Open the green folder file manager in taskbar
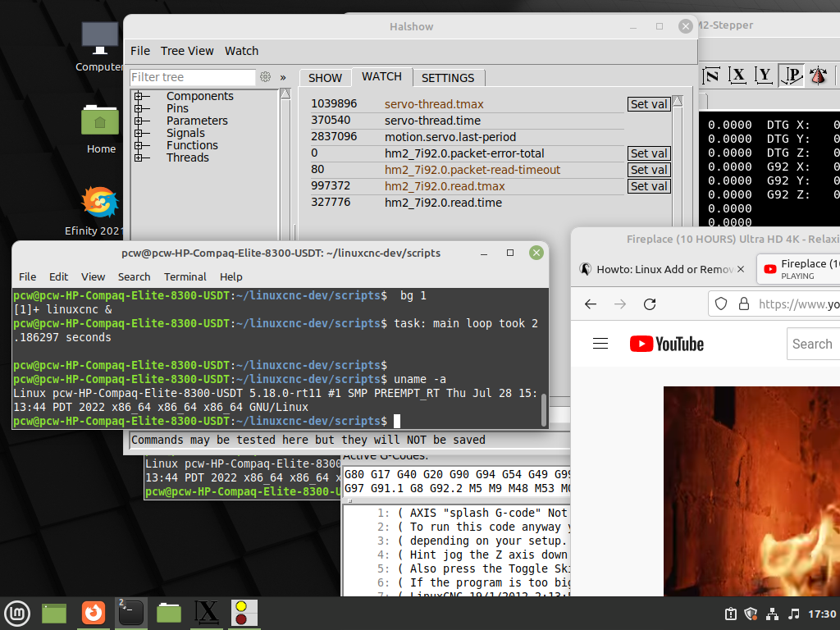Viewport: 840px width, 630px height. tap(169, 614)
